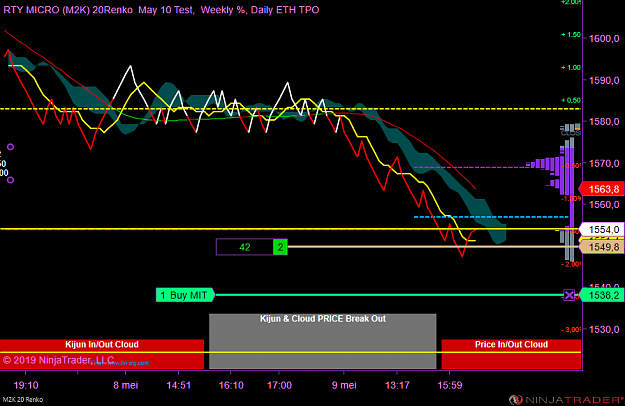Viewport: 625px width, 406px height.
Task: Click the green 1538,2 order price marker
Action: pyautogui.click(x=601, y=295)
